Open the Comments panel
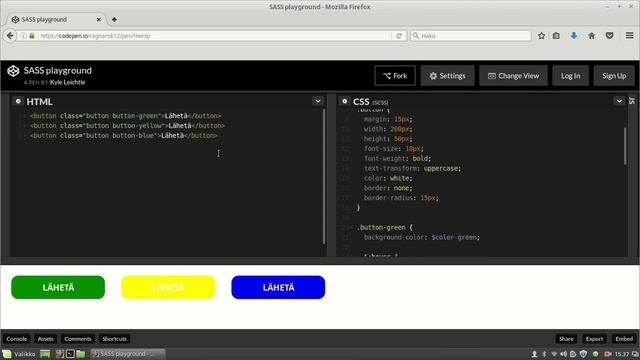Viewport: 640px width, 360px height. point(78,339)
